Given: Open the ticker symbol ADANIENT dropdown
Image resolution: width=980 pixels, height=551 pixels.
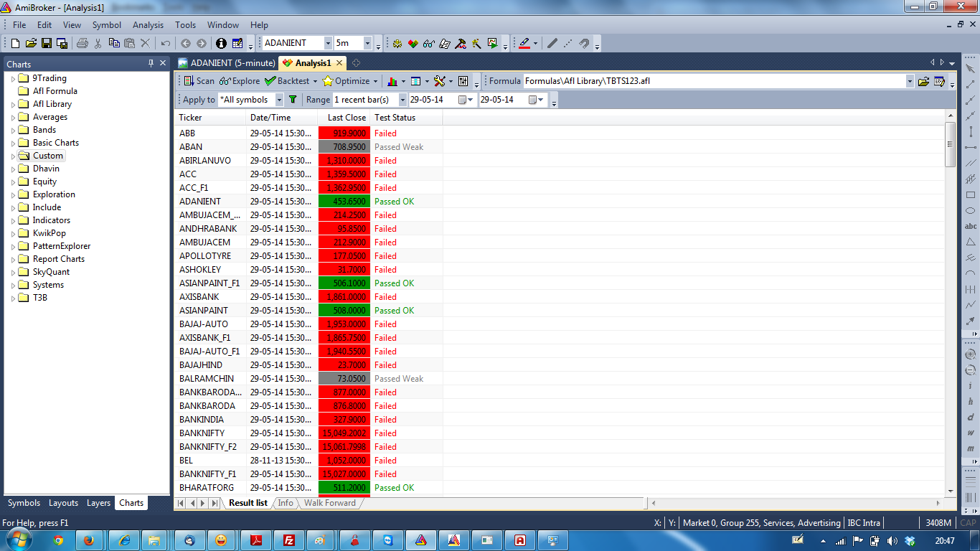Looking at the screenshot, I should (x=328, y=43).
